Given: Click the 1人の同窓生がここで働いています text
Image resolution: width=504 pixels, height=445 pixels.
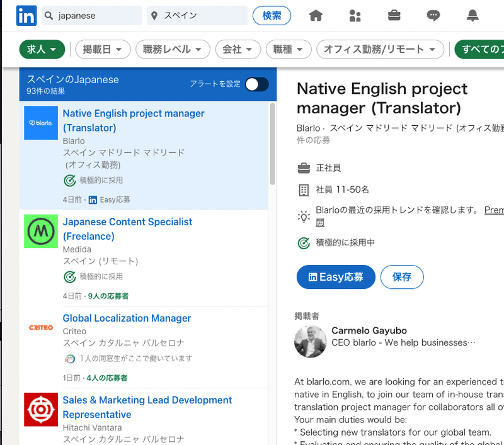Looking at the screenshot, I should (x=136, y=359).
